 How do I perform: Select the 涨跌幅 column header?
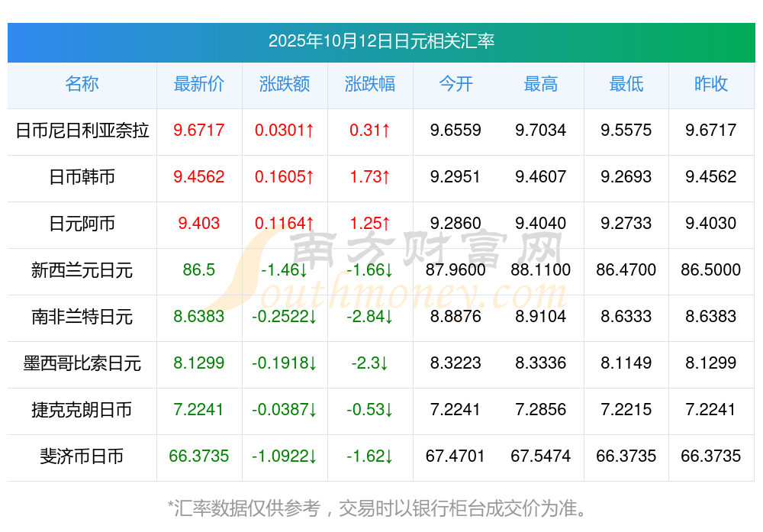pos(369,84)
